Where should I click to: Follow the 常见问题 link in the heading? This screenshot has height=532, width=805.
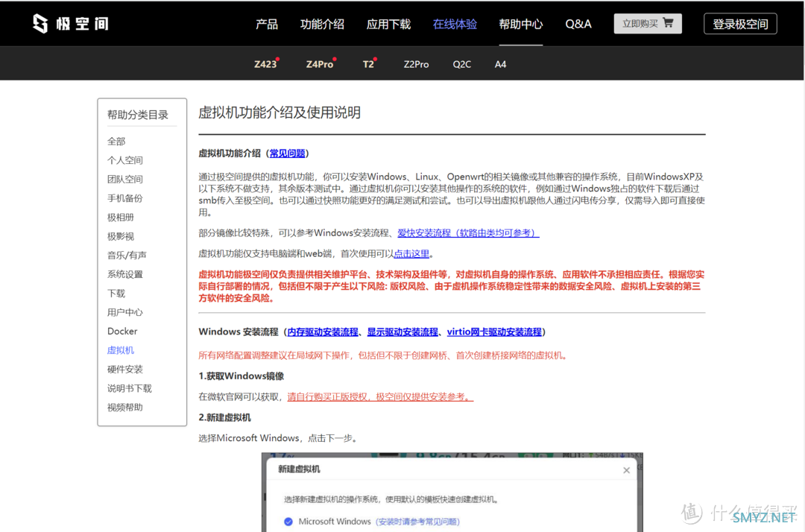287,153
